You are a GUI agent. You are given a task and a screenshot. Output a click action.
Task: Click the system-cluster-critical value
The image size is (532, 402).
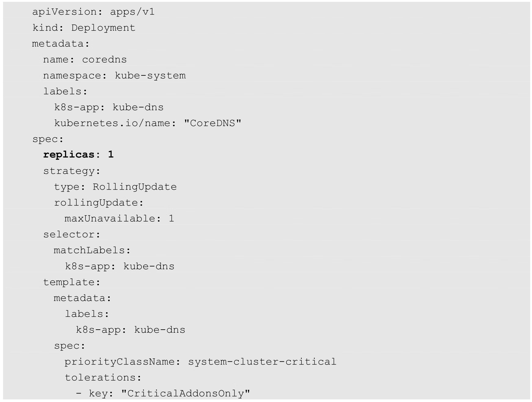click(262, 362)
